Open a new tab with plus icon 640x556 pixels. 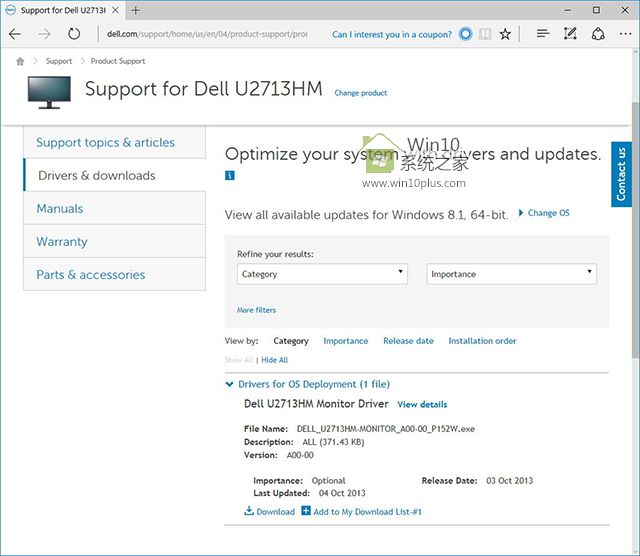136,11
